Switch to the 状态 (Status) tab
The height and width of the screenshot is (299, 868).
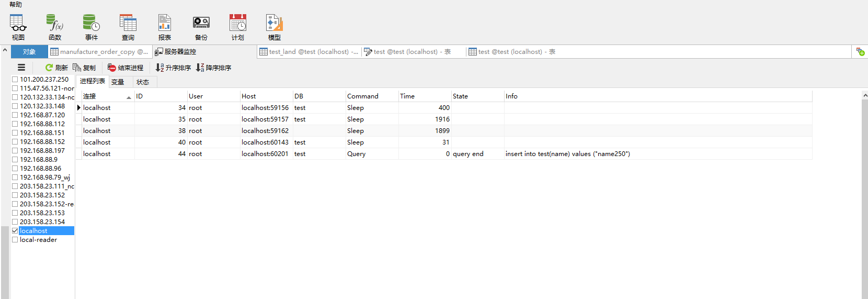[x=143, y=82]
